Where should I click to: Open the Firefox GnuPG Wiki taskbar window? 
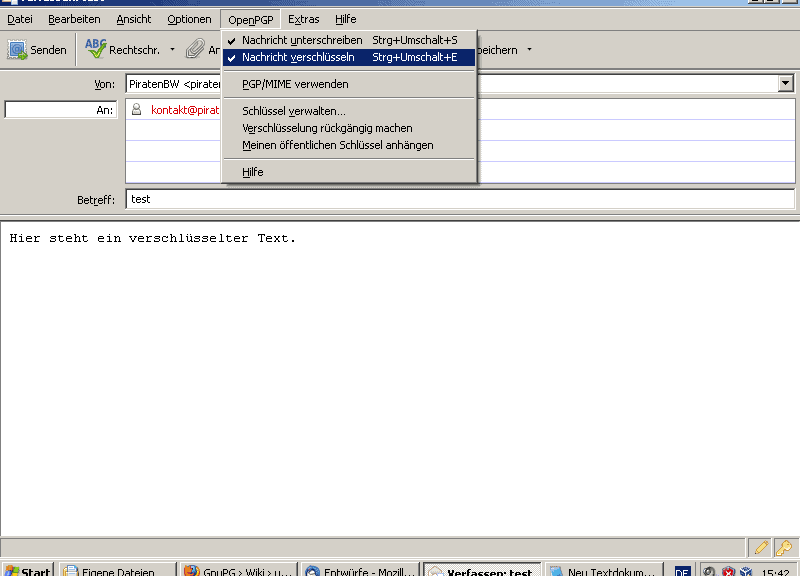pos(238,570)
